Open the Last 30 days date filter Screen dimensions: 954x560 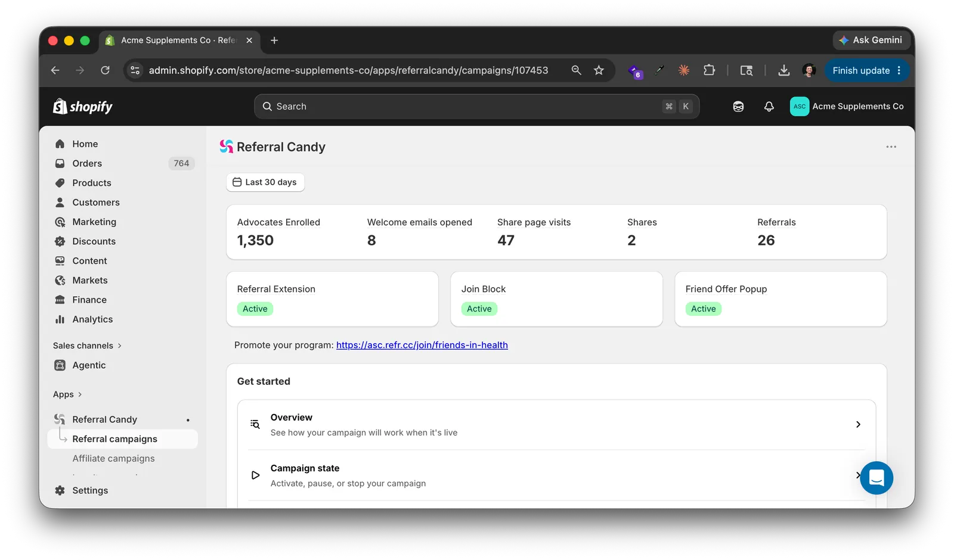pos(265,182)
